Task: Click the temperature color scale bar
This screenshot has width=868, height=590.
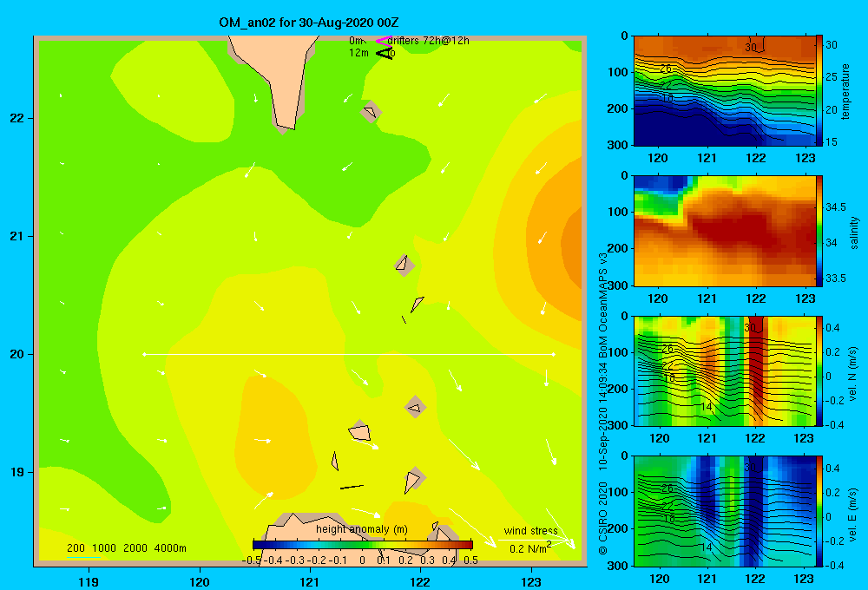Action: click(x=819, y=91)
